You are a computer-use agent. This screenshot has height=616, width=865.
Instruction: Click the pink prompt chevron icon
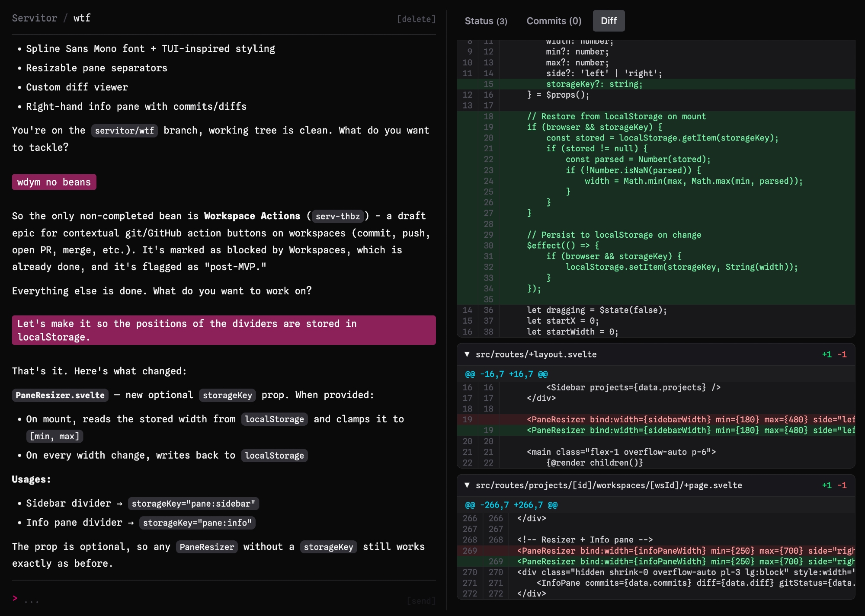click(x=15, y=598)
